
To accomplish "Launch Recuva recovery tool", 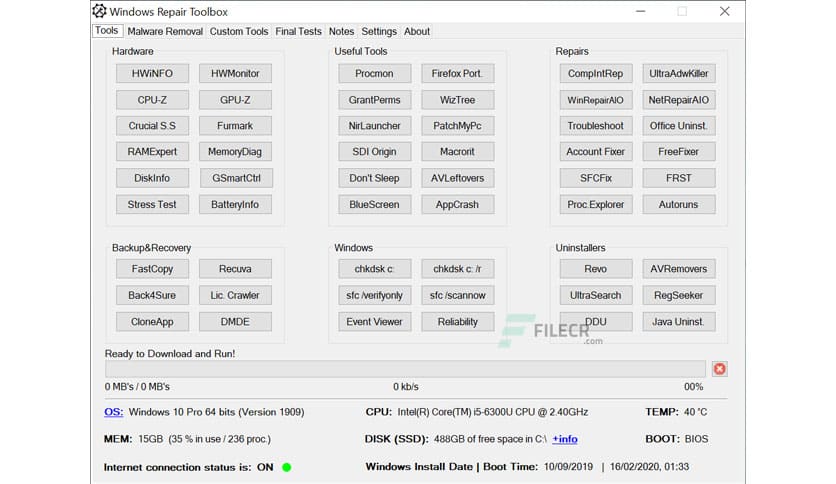I will point(235,269).
